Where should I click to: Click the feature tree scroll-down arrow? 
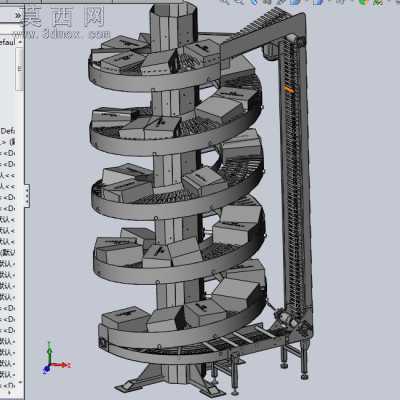pos(20,382)
